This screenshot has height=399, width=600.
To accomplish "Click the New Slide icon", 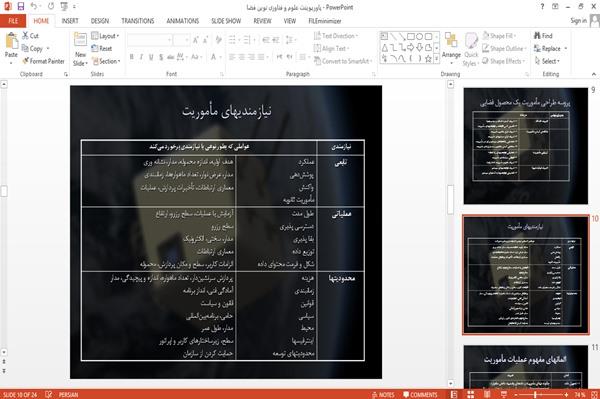I will pyautogui.click(x=80, y=41).
